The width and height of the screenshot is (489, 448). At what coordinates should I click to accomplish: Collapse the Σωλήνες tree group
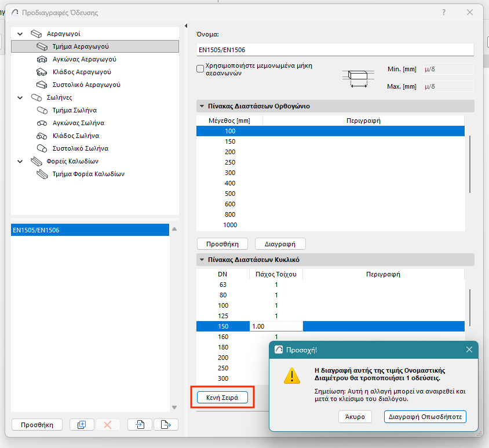(20, 97)
